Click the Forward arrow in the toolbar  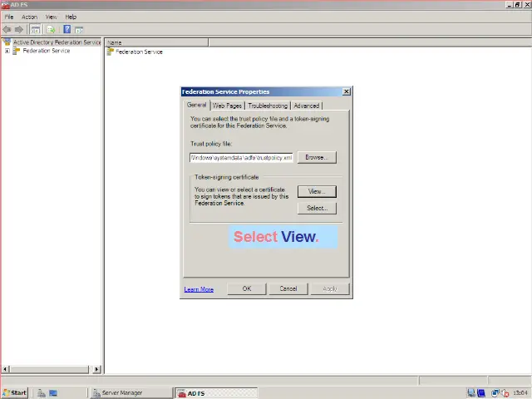[19, 29]
